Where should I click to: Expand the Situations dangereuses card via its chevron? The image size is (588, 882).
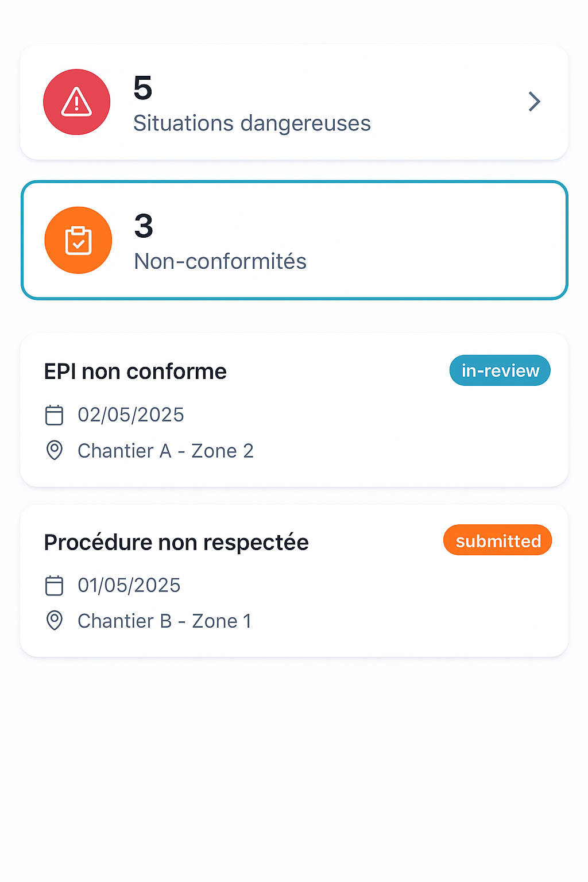[534, 102]
